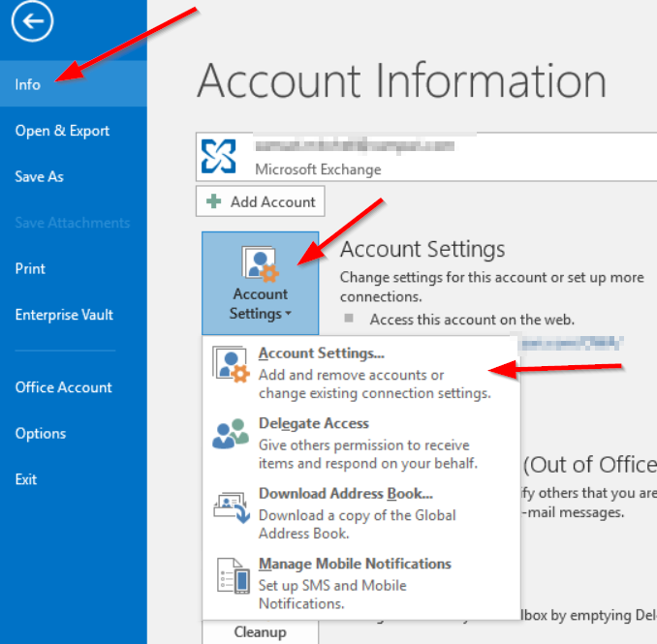Click the blurred web access link
Viewport: 657px width, 644px height.
pyautogui.click(x=571, y=343)
